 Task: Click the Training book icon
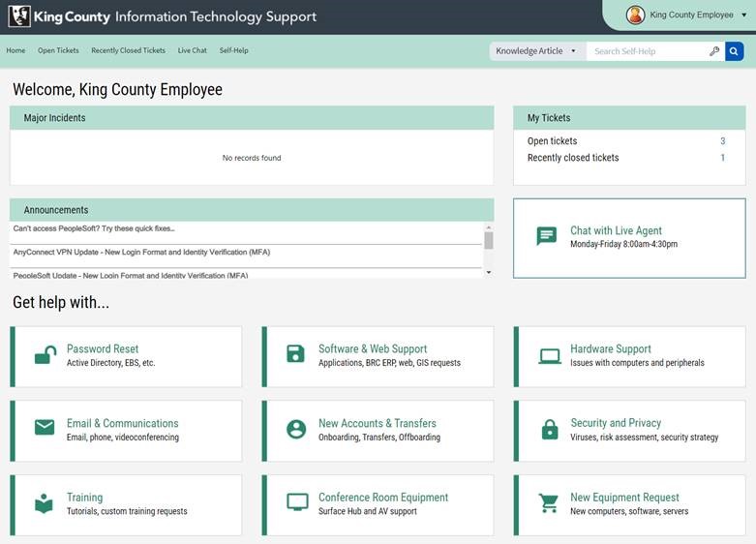pyautogui.click(x=45, y=503)
